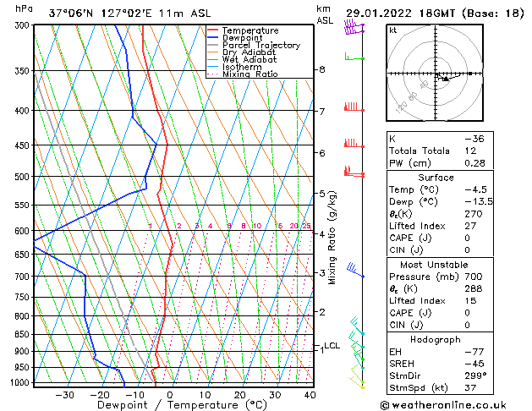The height and width of the screenshot is (411, 532).
Task: Click the blue wind barb at 700 hPa
Action: 355,271
